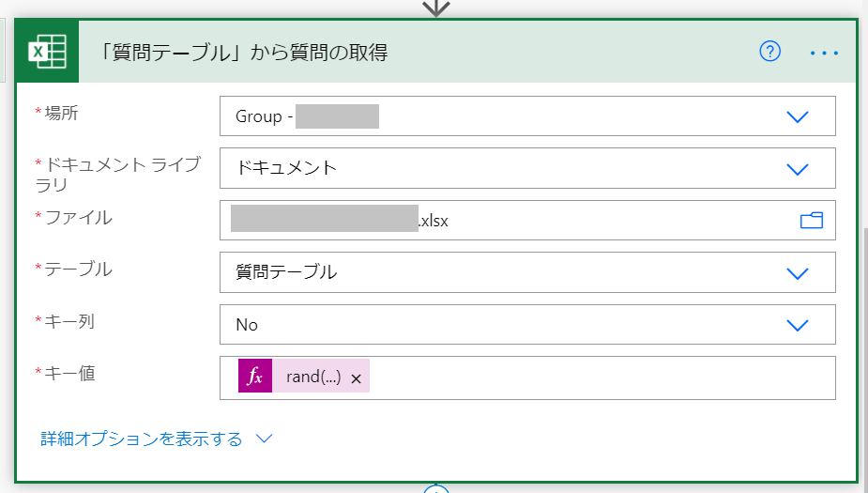Click the folder file picker icon

point(812,220)
